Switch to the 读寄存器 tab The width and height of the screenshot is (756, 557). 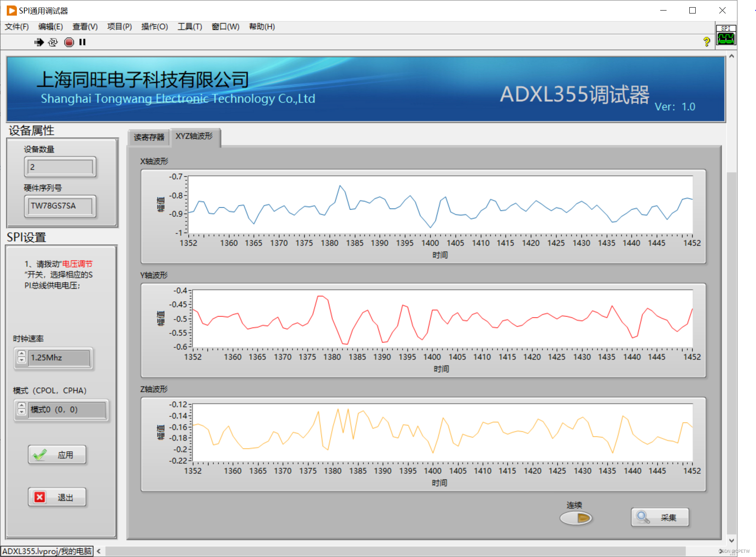(148, 137)
